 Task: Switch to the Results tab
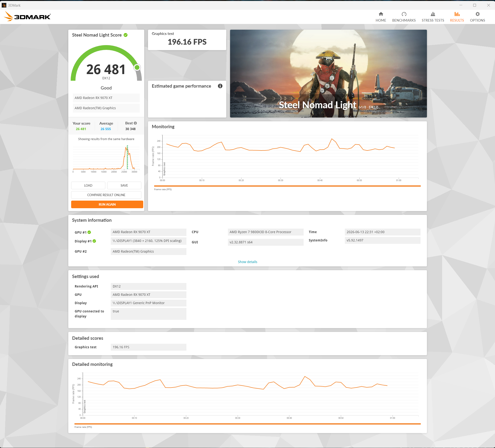[457, 17]
